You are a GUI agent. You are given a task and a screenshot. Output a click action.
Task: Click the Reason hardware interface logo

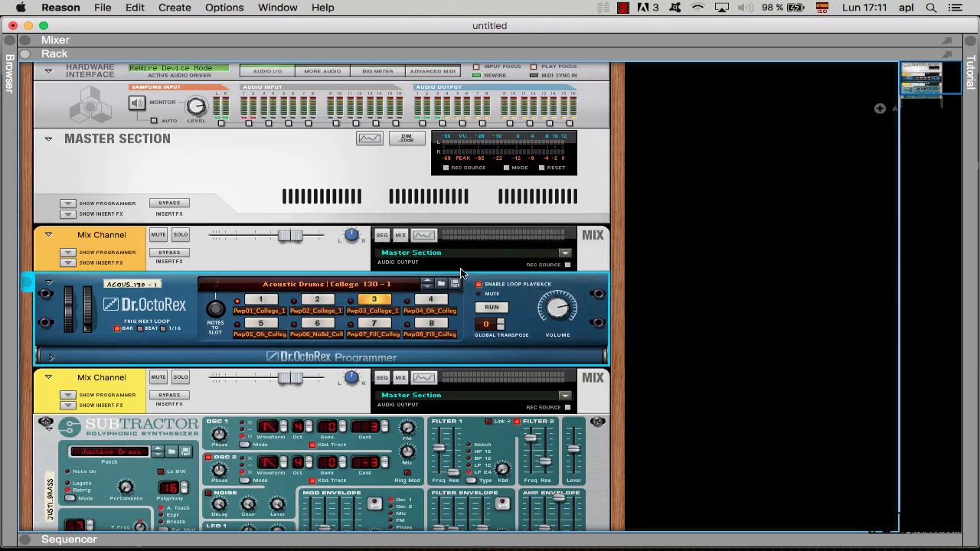[90, 104]
